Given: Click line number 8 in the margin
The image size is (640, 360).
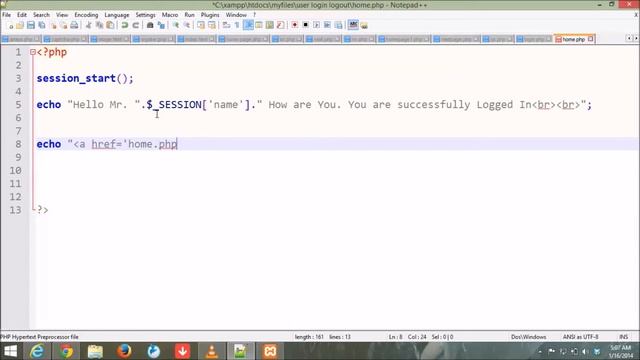Looking at the screenshot, I should [18, 144].
